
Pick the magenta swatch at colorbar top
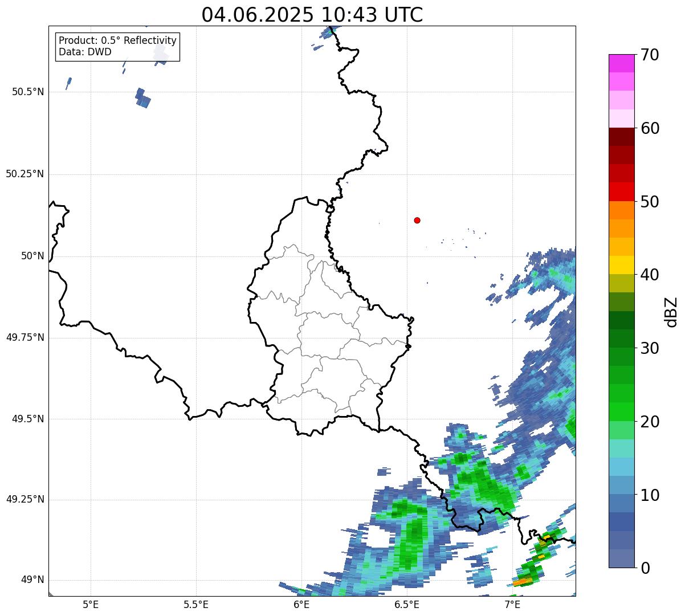pyautogui.click(x=621, y=63)
